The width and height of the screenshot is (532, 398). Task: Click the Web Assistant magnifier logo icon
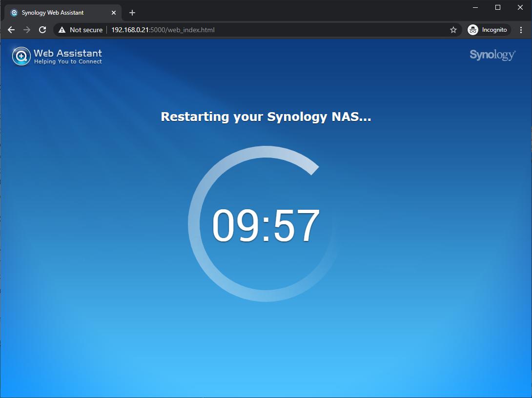point(21,56)
